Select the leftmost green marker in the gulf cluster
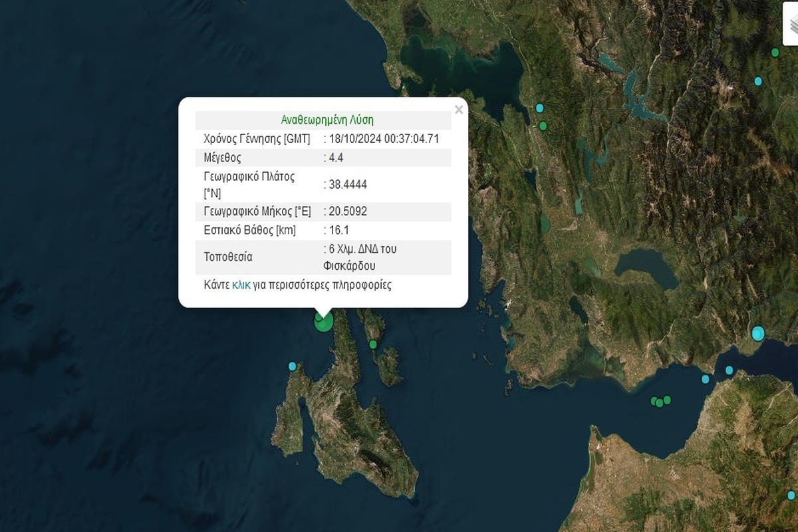This screenshot has height=532, width=798. (654, 401)
